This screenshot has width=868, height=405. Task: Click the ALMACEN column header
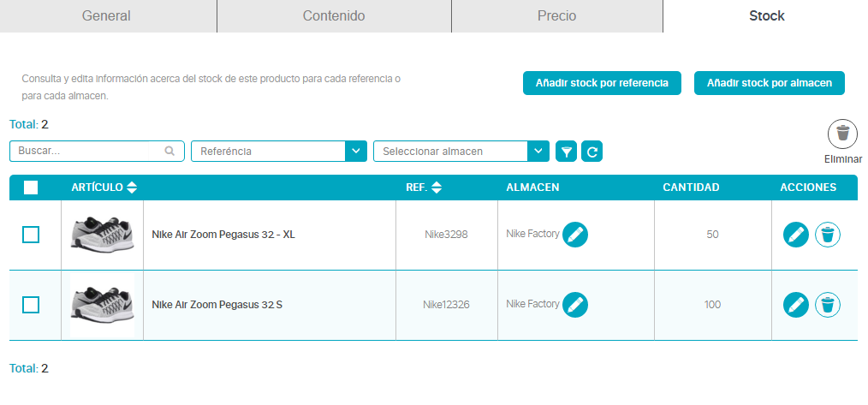pos(532,188)
